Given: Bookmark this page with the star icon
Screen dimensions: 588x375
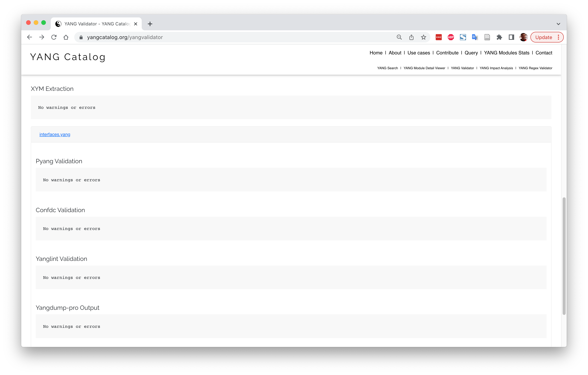Looking at the screenshot, I should 424,37.
